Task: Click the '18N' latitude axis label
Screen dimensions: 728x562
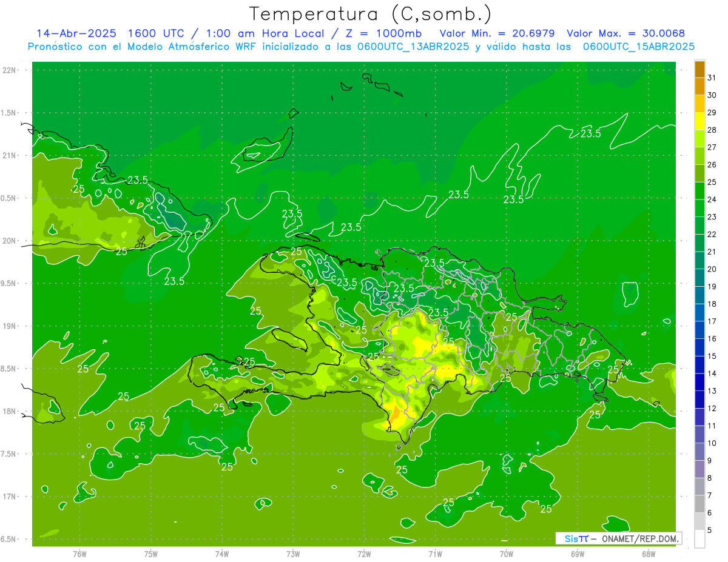Action: (9, 411)
